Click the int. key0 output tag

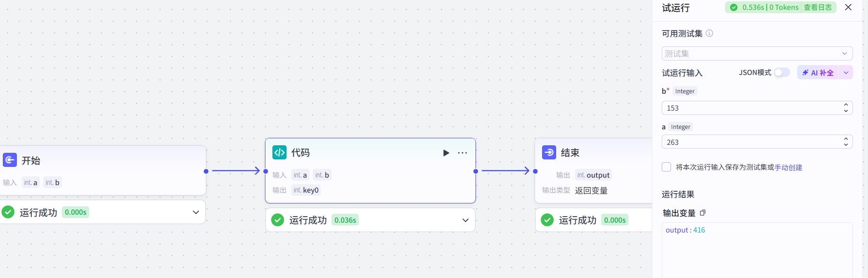pyautogui.click(x=306, y=190)
